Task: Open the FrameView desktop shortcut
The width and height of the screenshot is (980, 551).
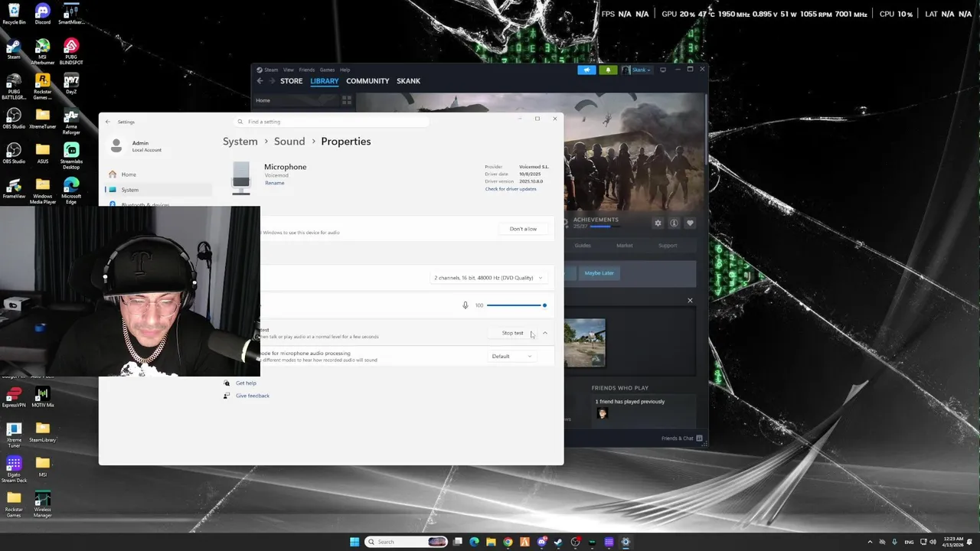Action: point(14,188)
